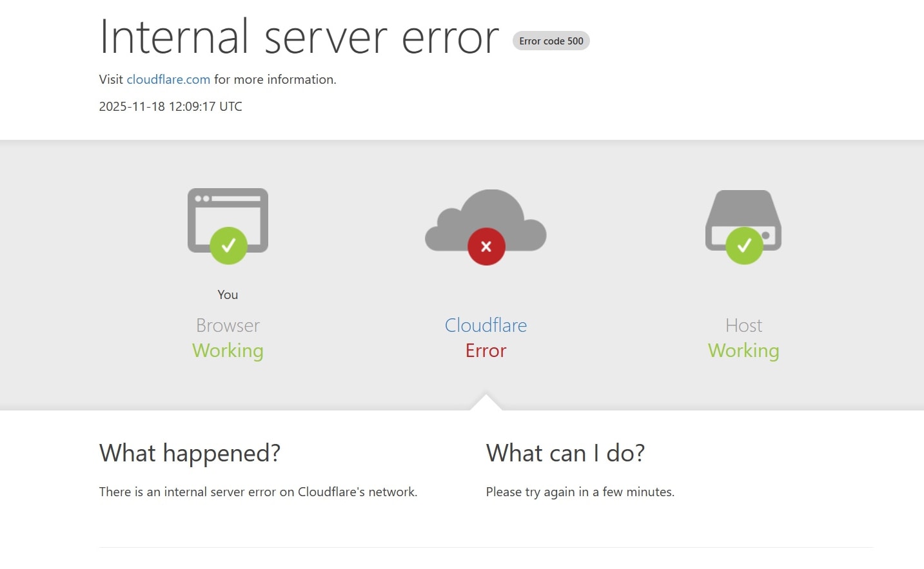Click the timestamp 2025-11-18 12:09:17 UTC
924x569 pixels.
coord(170,106)
